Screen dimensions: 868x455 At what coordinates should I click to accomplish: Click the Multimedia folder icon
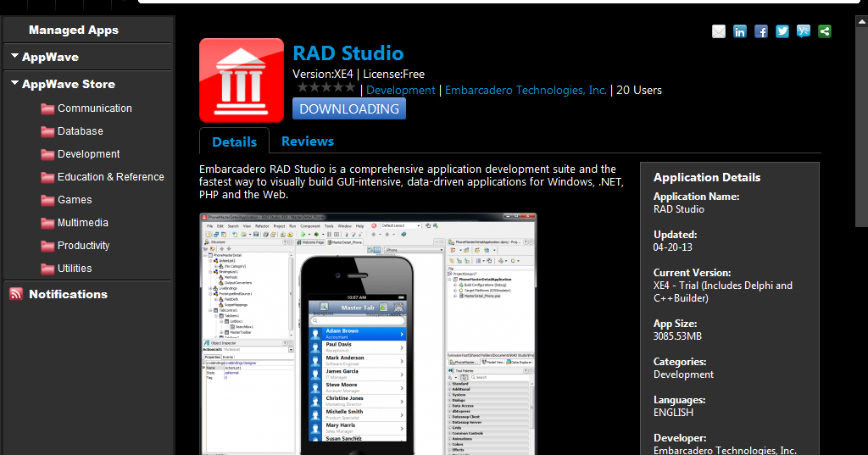[47, 223]
